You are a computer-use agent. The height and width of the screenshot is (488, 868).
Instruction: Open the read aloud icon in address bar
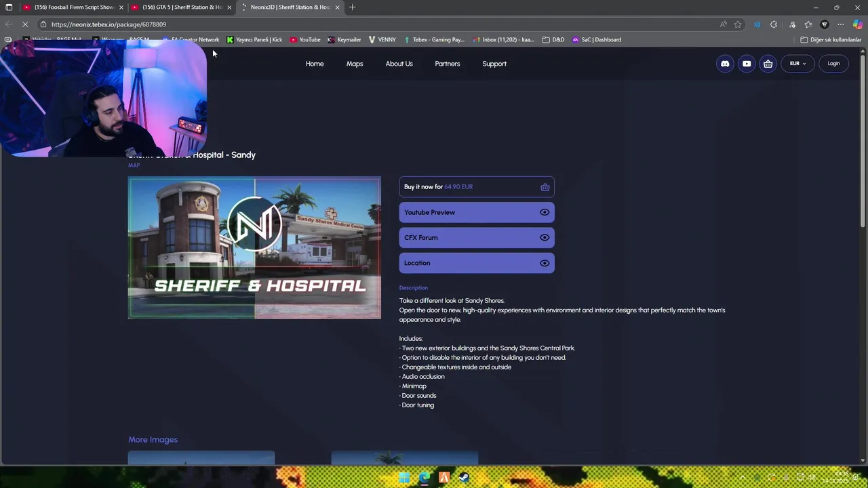tap(724, 24)
